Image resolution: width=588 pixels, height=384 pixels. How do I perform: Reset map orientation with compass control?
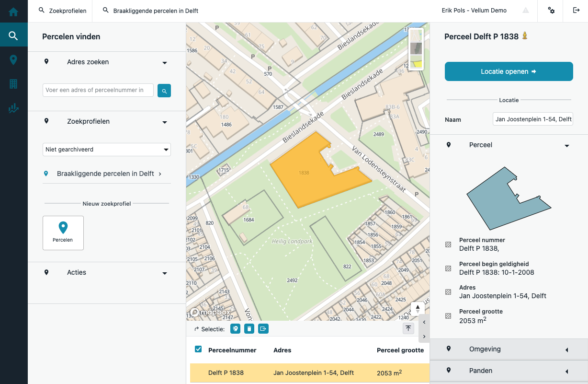418,308
